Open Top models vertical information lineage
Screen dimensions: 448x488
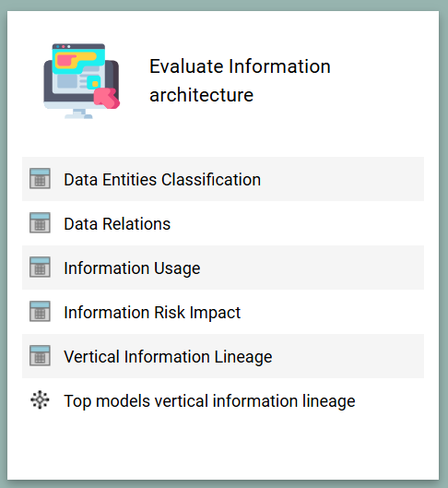pyautogui.click(x=209, y=401)
